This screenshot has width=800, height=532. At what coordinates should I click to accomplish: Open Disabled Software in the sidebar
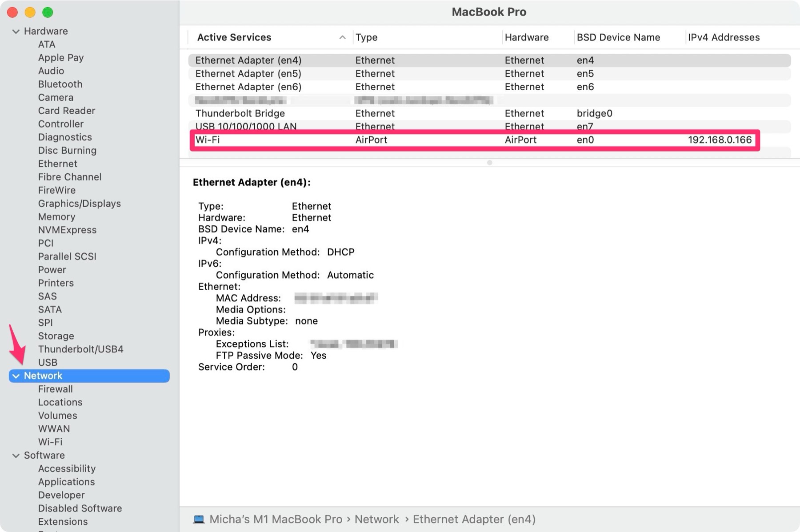[80, 508]
